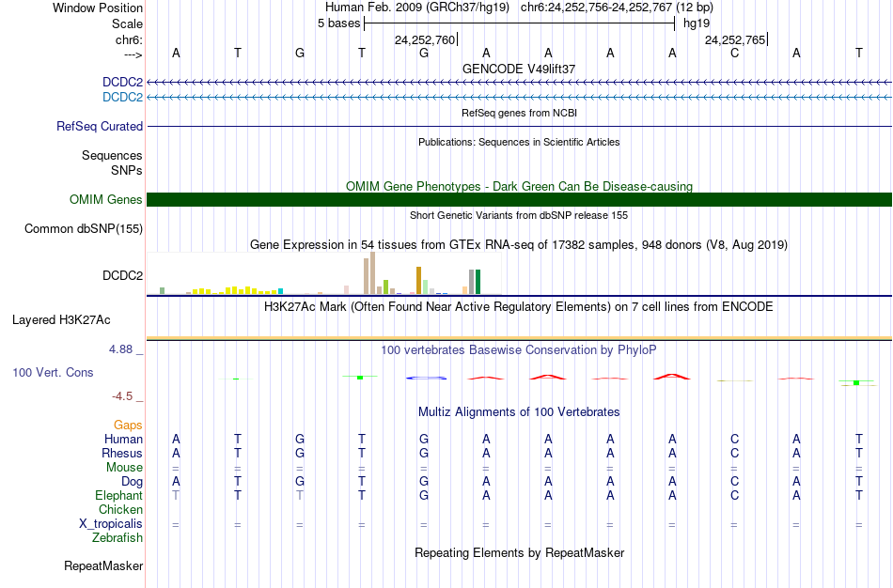Click the orange Gaps label

pos(128,426)
